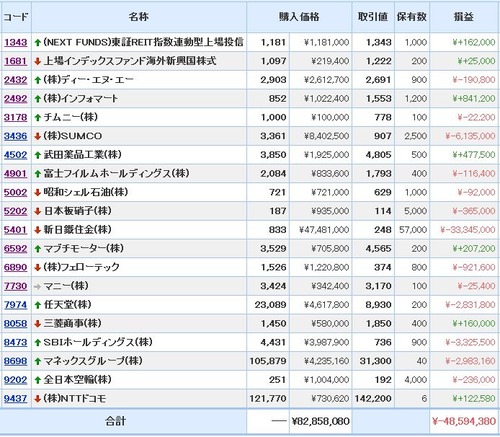Select total purchase amount ¥82,858,080
This screenshot has width=500, height=437.
[x=321, y=421]
